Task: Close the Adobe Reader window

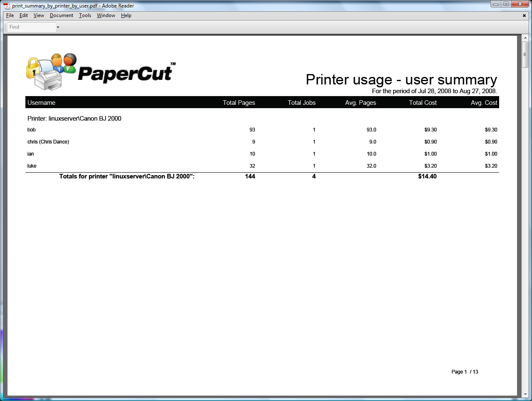Action: (520, 4)
